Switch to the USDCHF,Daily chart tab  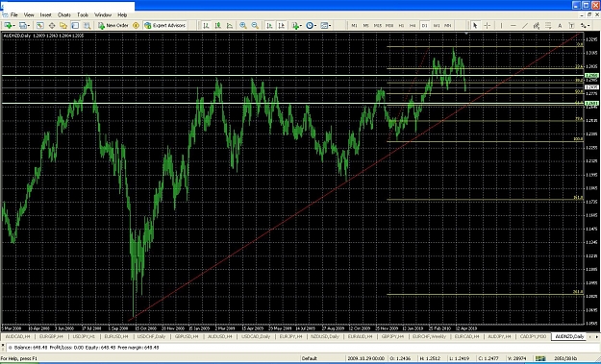(x=151, y=336)
